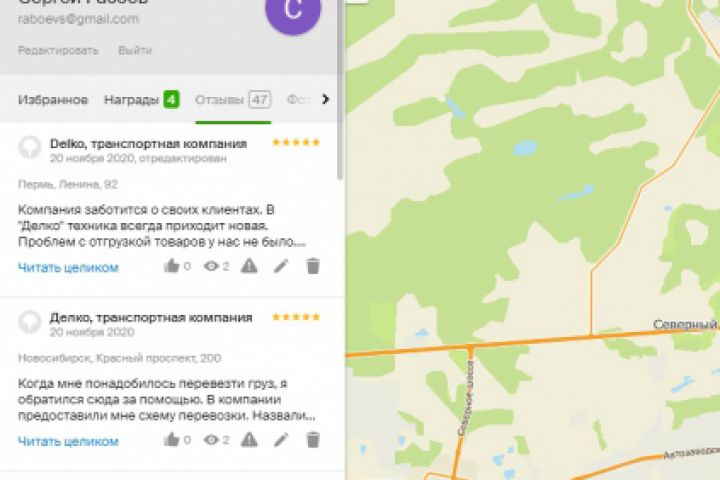This screenshot has height=480, width=720.
Task: Click the purple profile avatar
Action: [293, 10]
